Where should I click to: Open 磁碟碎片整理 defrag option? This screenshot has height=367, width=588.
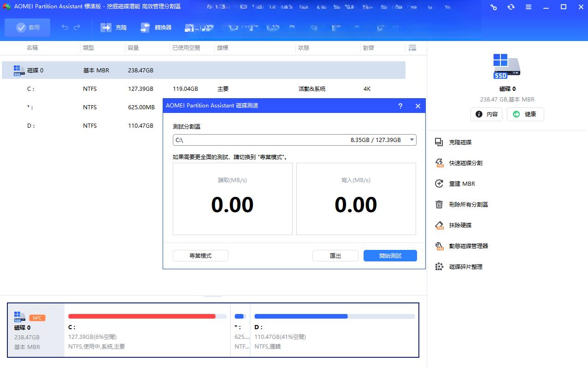click(466, 267)
